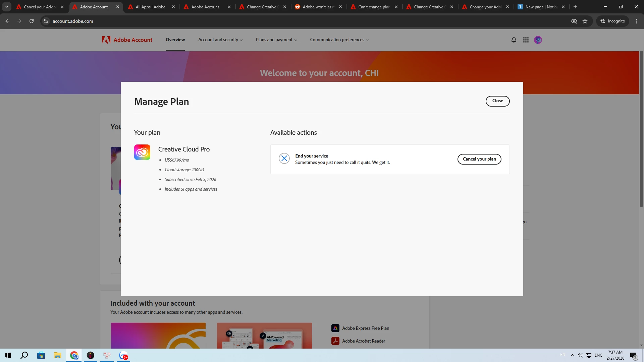Viewport: 644px width, 362px height.
Task: Expand Account and security dropdown
Action: (220, 40)
